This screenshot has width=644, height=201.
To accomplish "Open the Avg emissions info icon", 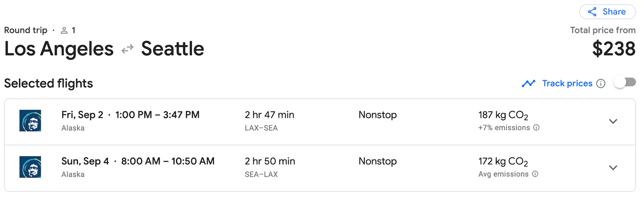I will tap(535, 174).
